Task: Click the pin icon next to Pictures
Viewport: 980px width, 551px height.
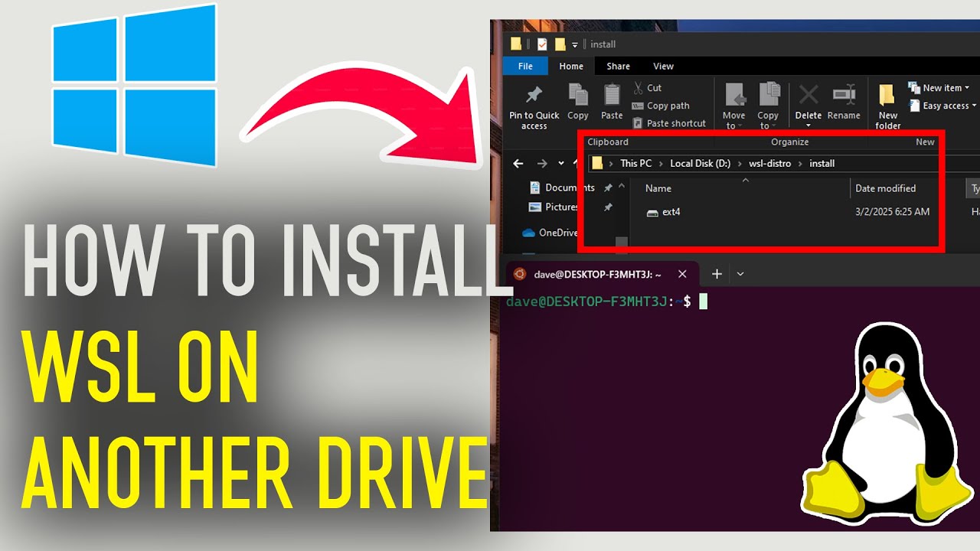Action: pos(608,207)
